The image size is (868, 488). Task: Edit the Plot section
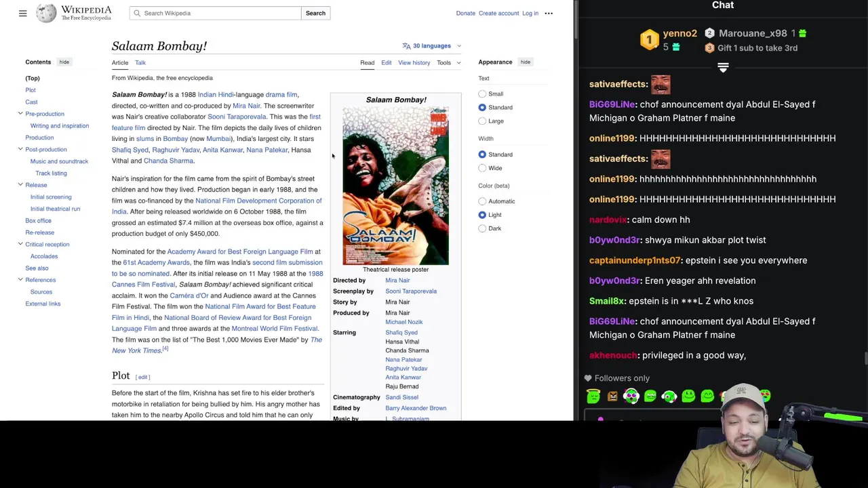click(142, 377)
